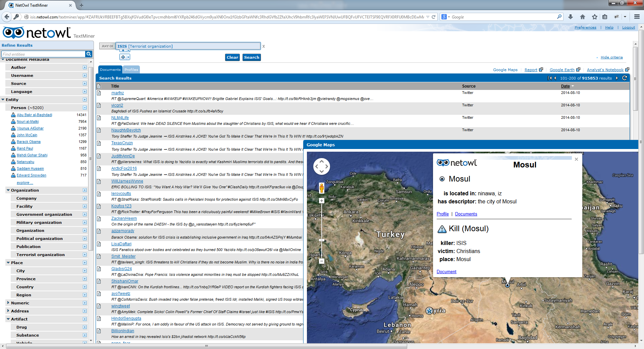Go to the browser home page icon
This screenshot has height=349, width=644.
pyautogui.click(x=583, y=17)
